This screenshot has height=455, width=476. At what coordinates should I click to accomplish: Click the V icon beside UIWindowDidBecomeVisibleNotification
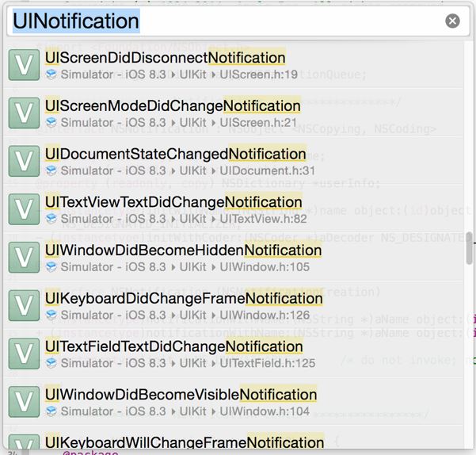(24, 403)
